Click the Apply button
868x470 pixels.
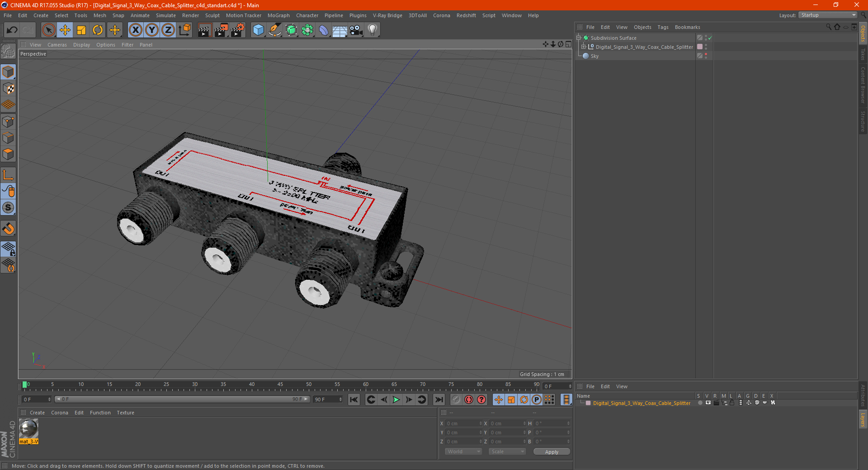(x=552, y=452)
